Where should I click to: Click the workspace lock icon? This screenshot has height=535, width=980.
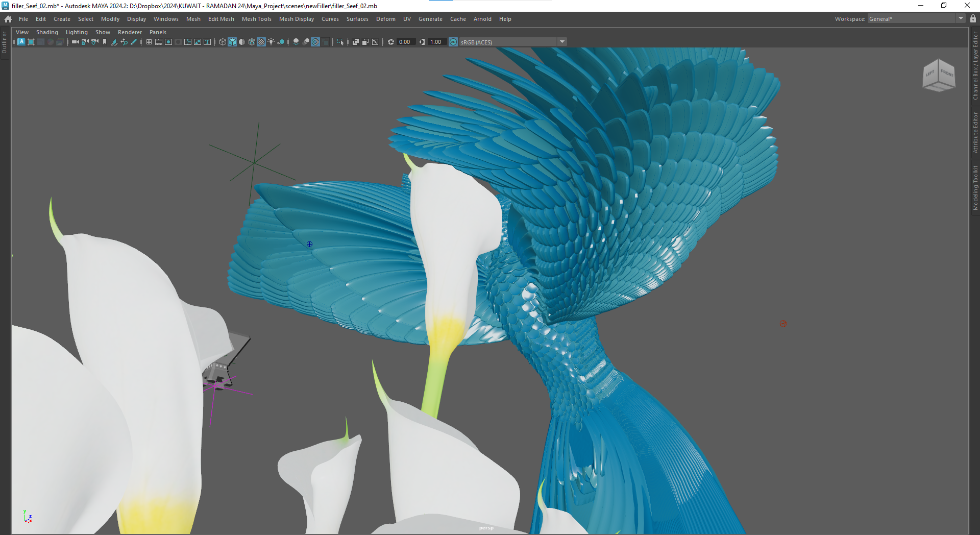(x=973, y=19)
